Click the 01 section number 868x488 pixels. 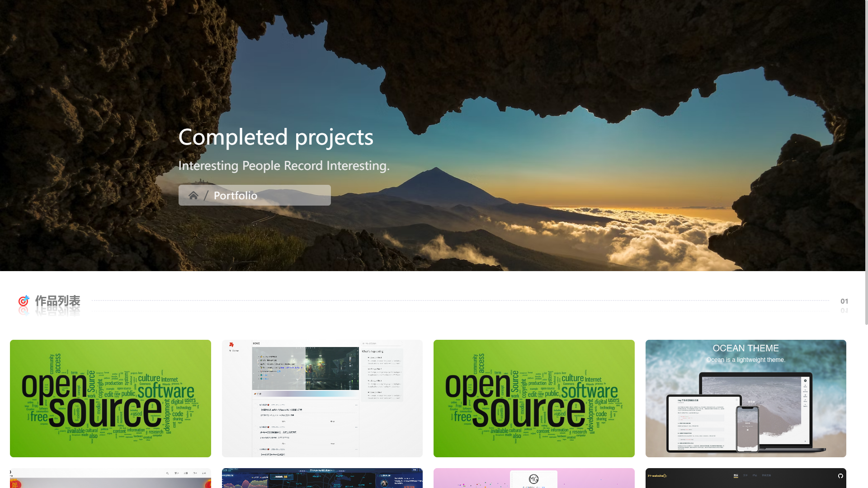844,301
